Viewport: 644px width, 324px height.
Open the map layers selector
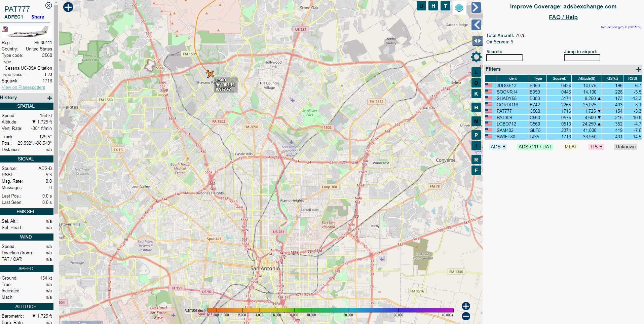click(459, 7)
